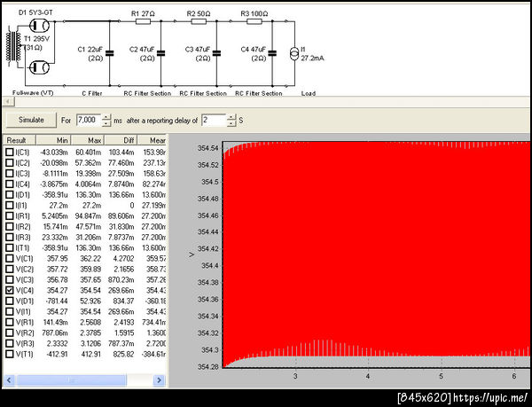Image resolution: width=532 pixels, height=407 pixels.
Task: Click the I(I1) diff value 0
Action: [x=131, y=206]
